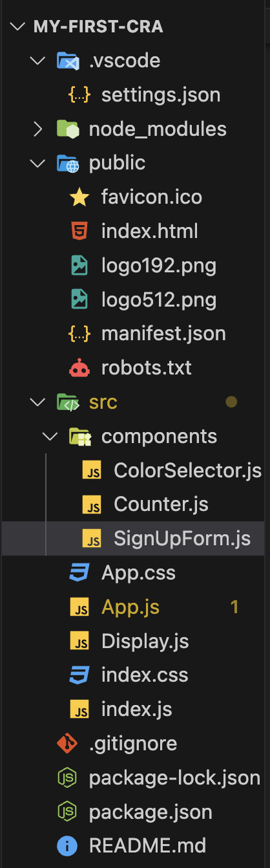
Task: Select the SignUpForm.js file
Action: [182, 538]
